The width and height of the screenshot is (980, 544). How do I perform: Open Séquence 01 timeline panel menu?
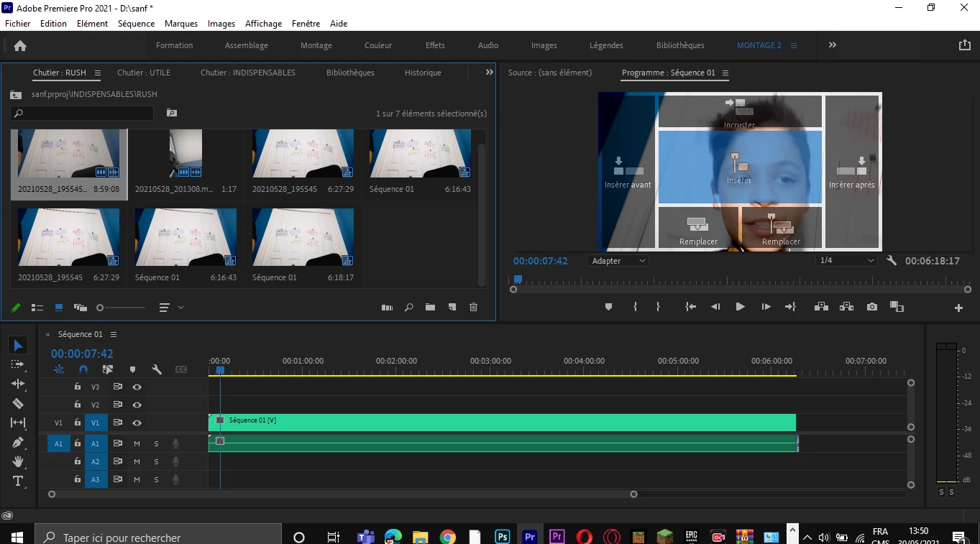pos(114,334)
